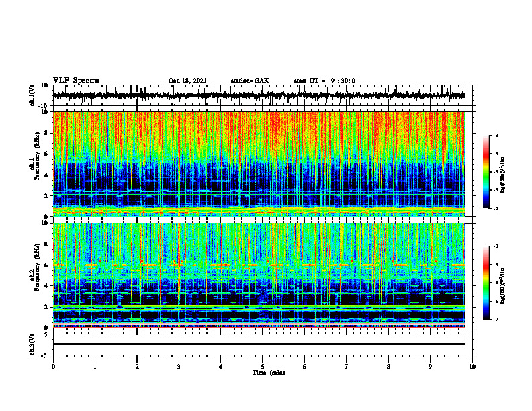Click time-axis tick label "4"
This screenshot has width=532, height=411.
pos(220,367)
